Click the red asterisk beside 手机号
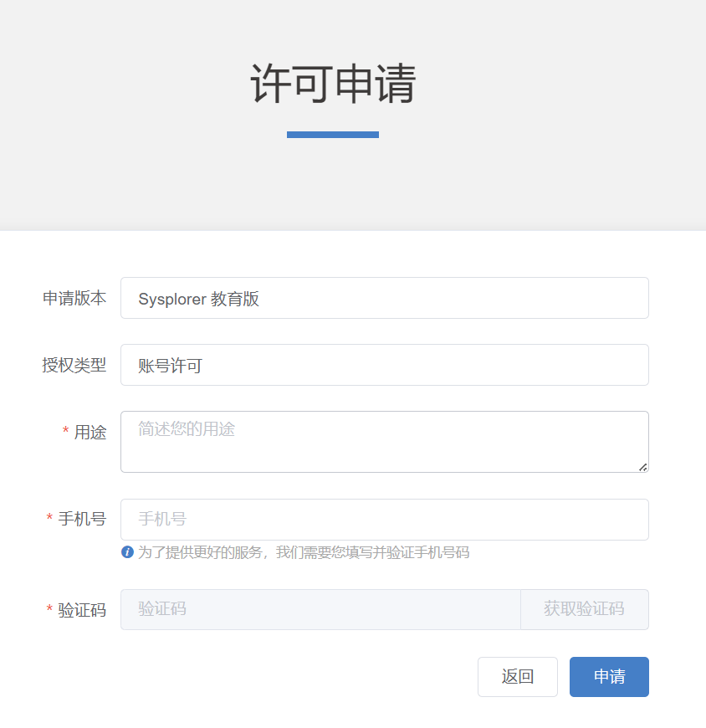 coord(49,519)
